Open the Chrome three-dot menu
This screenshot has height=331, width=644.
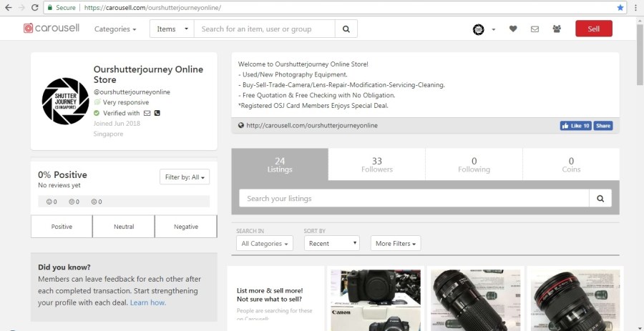tap(635, 7)
